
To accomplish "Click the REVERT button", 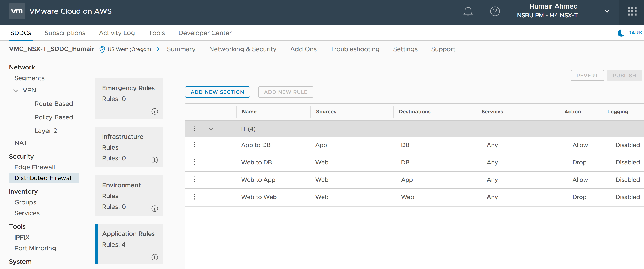I will pyautogui.click(x=587, y=76).
